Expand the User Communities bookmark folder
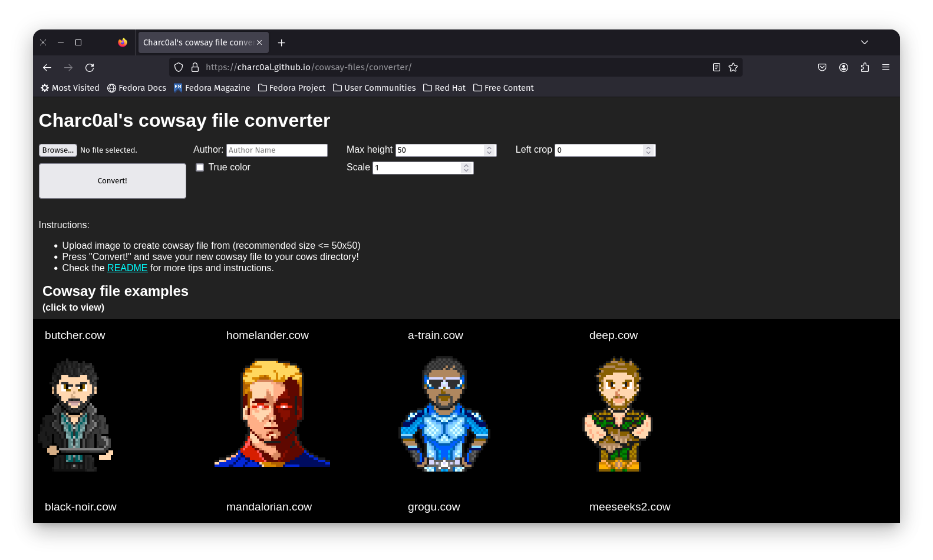933x560 pixels. pos(374,88)
